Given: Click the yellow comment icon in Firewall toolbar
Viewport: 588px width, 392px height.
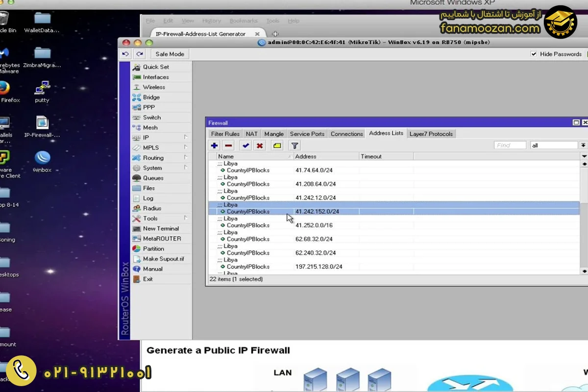Looking at the screenshot, I should pyautogui.click(x=277, y=146).
